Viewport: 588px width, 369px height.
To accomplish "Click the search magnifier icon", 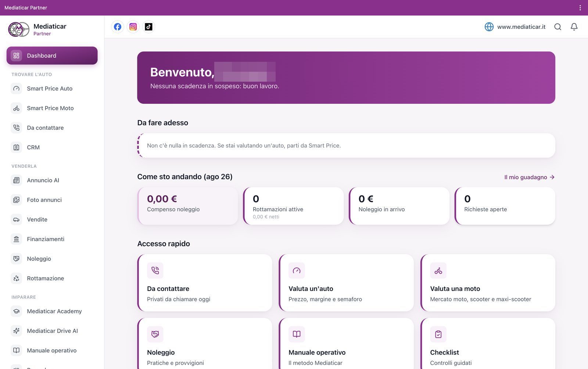I will (x=557, y=27).
